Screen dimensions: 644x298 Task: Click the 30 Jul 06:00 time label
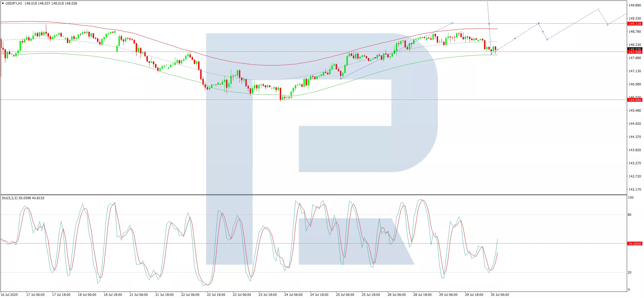[500, 295]
